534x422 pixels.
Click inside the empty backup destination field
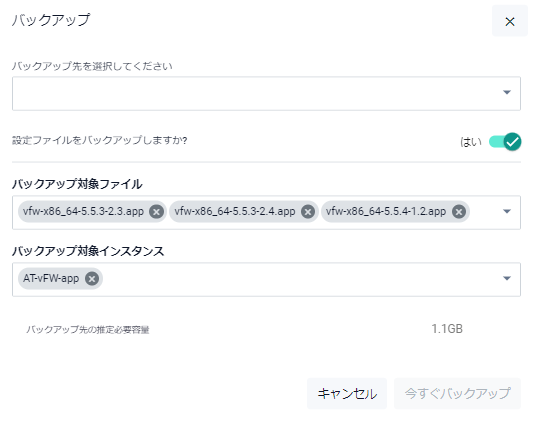tap(255, 93)
